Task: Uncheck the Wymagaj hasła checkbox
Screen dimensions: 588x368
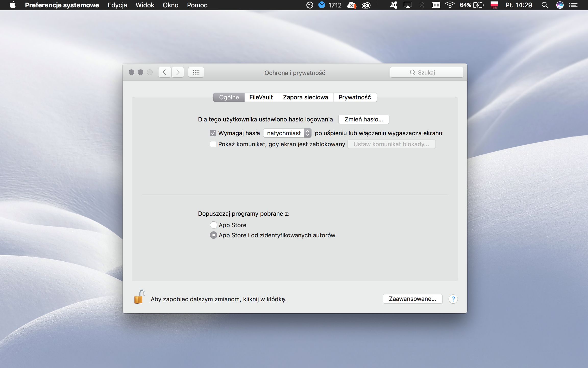Action: tap(213, 133)
